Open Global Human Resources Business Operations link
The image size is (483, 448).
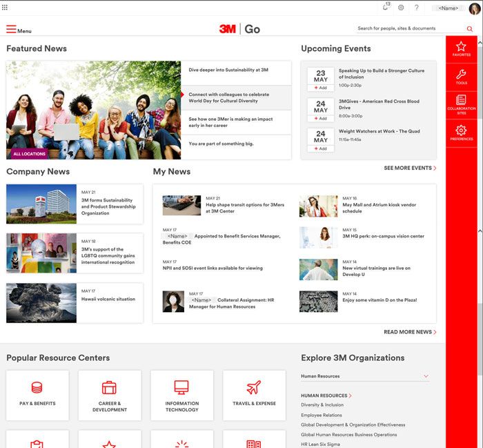point(348,434)
